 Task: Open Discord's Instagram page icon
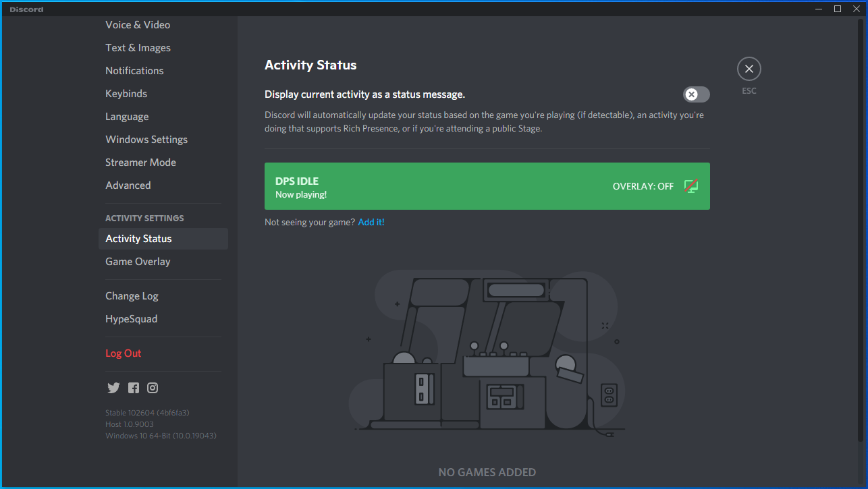[x=153, y=388]
